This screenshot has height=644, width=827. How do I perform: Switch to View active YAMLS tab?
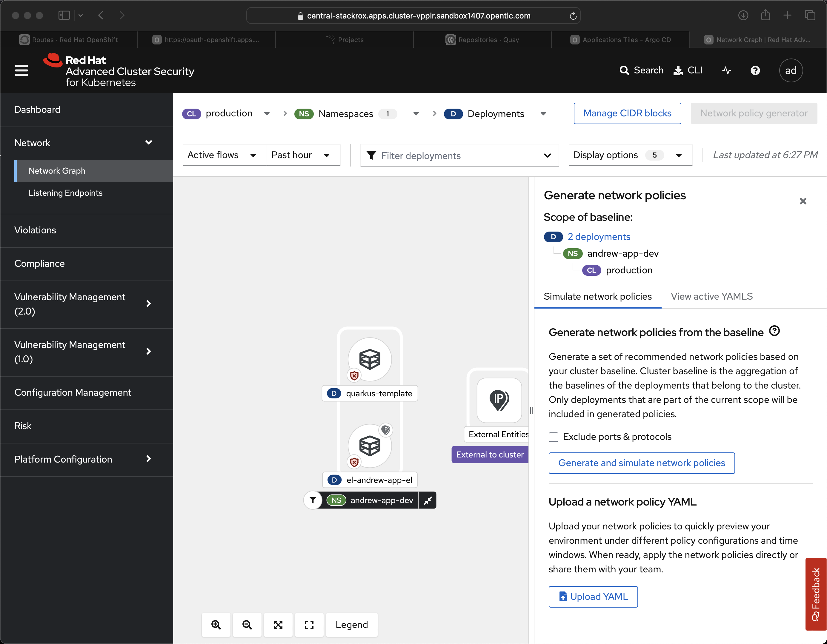tap(711, 296)
